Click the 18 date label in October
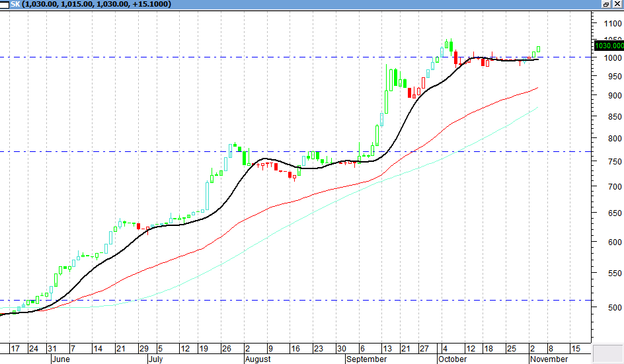The width and height of the screenshot is (624, 364). point(488,349)
